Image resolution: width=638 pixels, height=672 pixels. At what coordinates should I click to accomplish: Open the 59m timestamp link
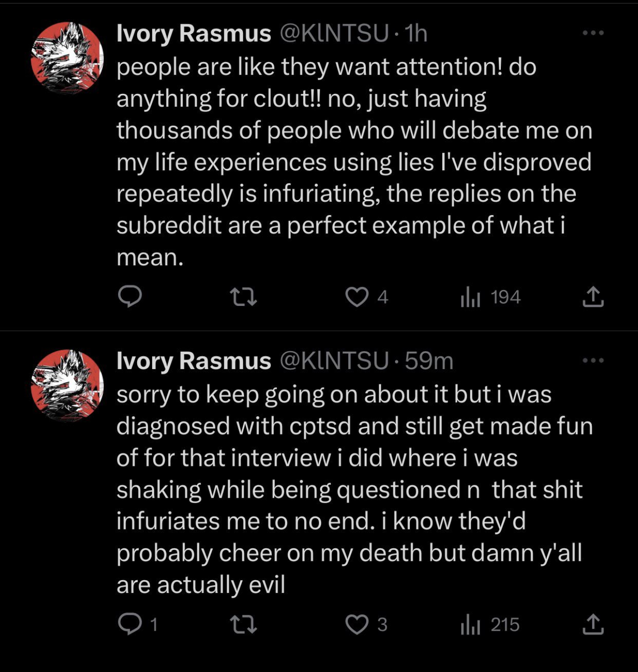pos(429,361)
